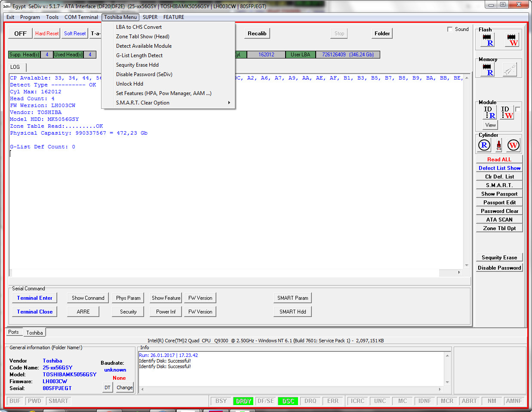Image resolution: width=532 pixels, height=412 pixels.
Task: Click the Module ID write icon
Action: coord(507,112)
